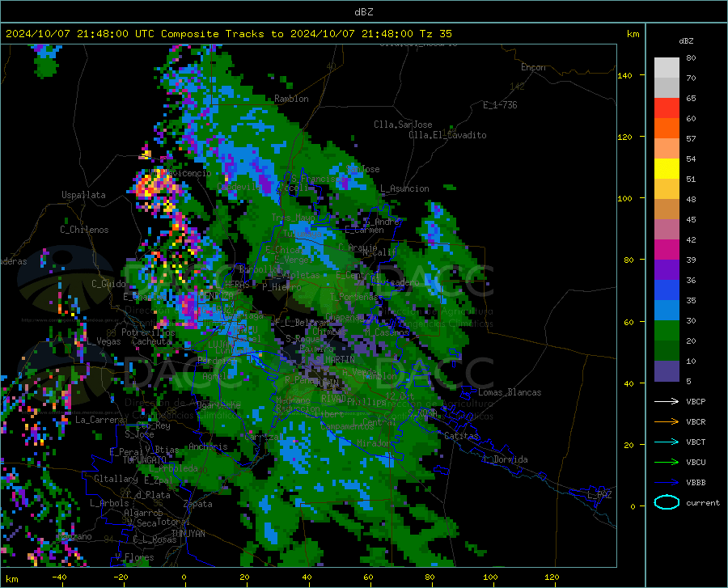
Task: Click the Algarrob map label
Action: [x=143, y=513]
